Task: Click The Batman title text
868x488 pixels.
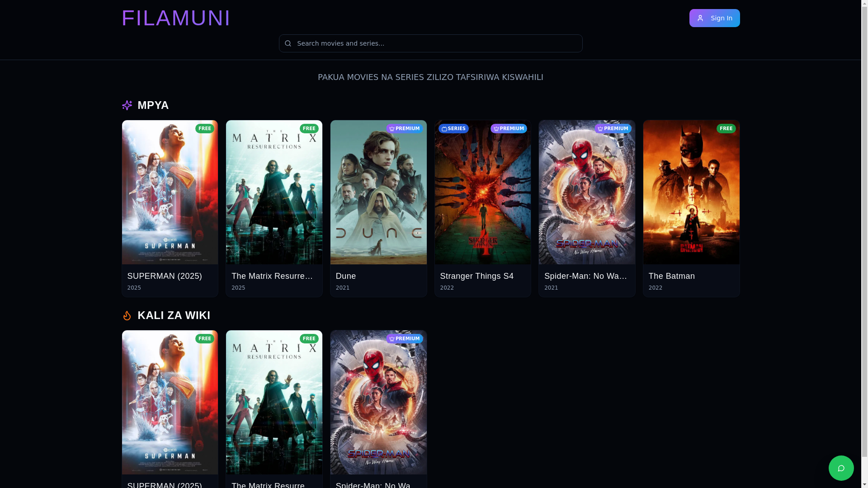Action: pos(672,276)
